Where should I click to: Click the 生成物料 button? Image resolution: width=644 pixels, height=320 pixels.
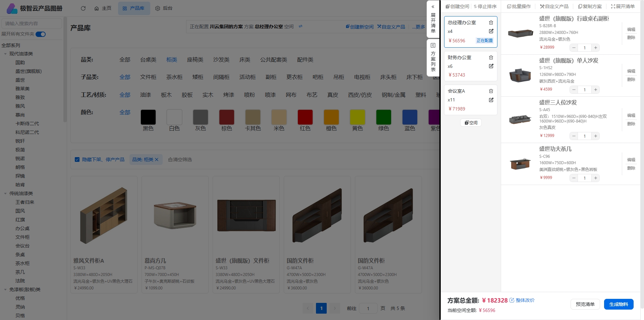619,304
